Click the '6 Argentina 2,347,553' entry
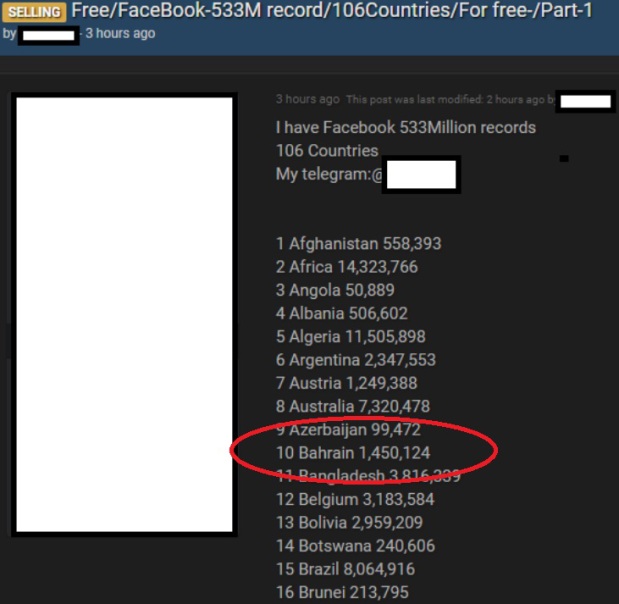The width and height of the screenshot is (619, 604). (x=356, y=360)
